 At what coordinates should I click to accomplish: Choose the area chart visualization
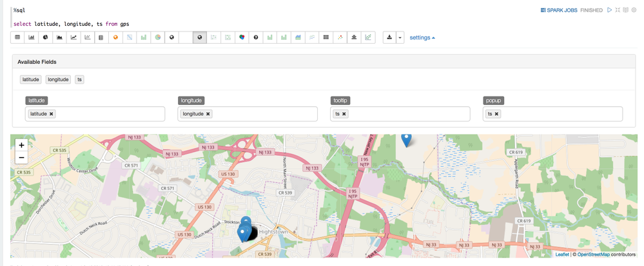pos(59,37)
